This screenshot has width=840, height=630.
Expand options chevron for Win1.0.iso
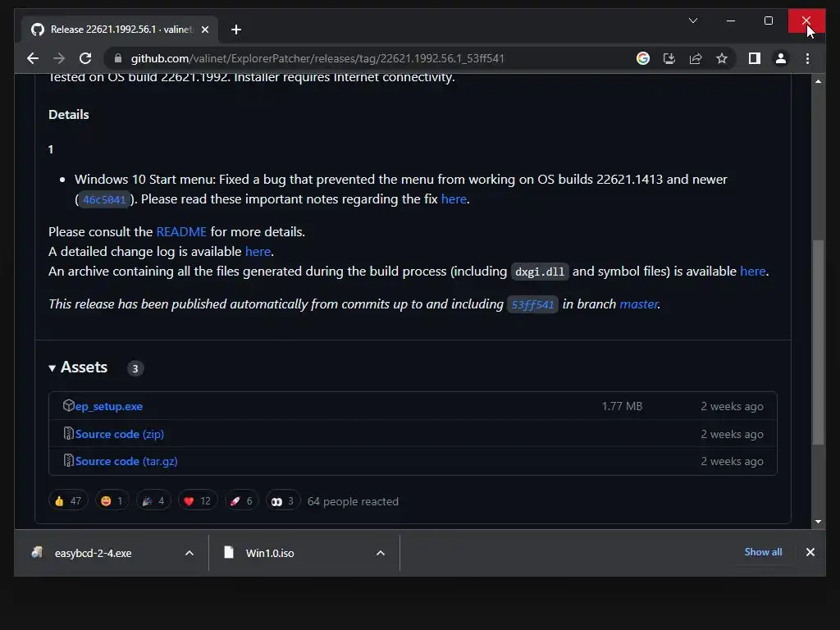coord(381,553)
